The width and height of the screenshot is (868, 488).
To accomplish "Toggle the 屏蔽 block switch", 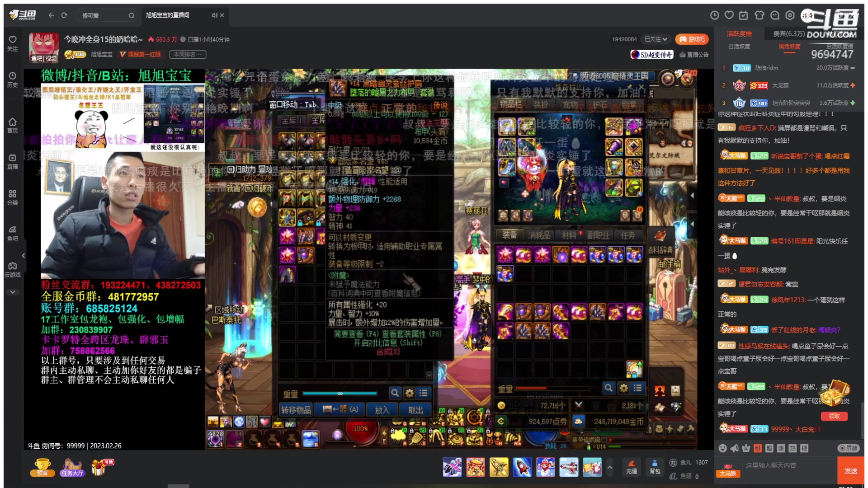I will (x=848, y=448).
